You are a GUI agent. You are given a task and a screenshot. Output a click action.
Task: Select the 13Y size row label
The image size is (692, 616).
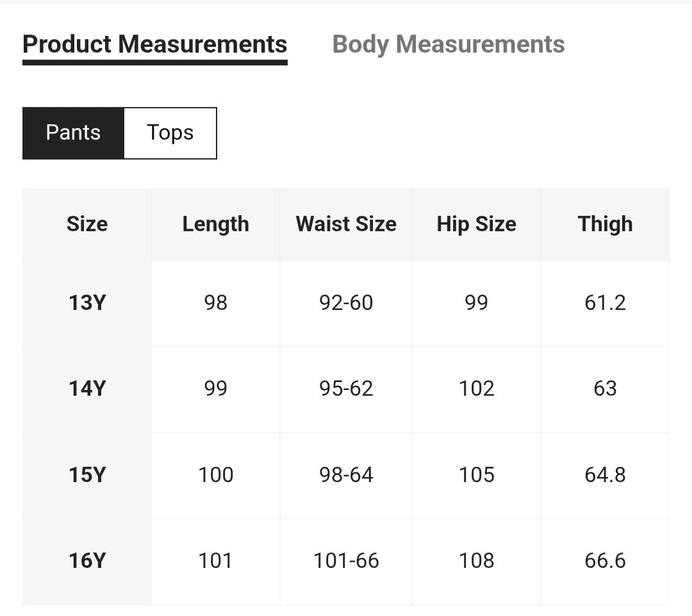[87, 302]
